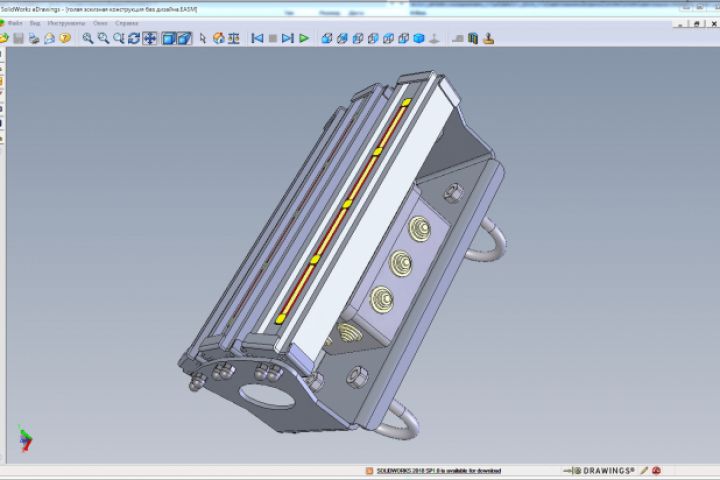Restore the inner document window

pyautogui.click(x=697, y=23)
